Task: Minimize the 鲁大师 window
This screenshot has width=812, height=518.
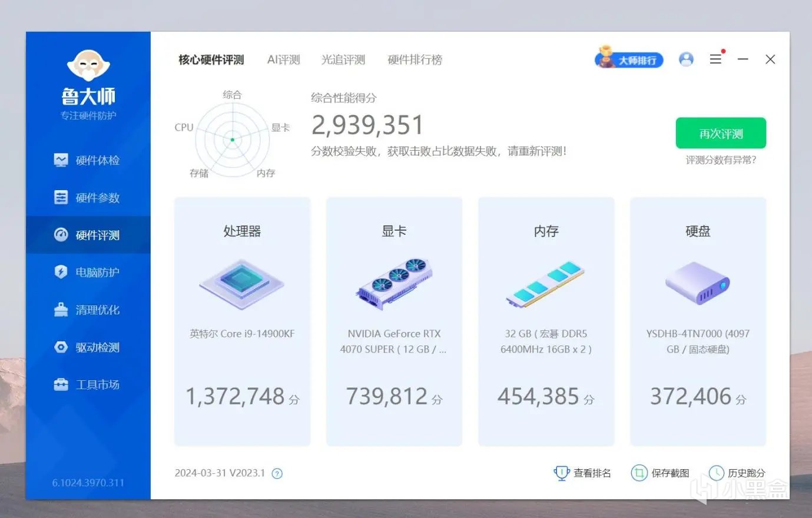Action: coord(743,59)
